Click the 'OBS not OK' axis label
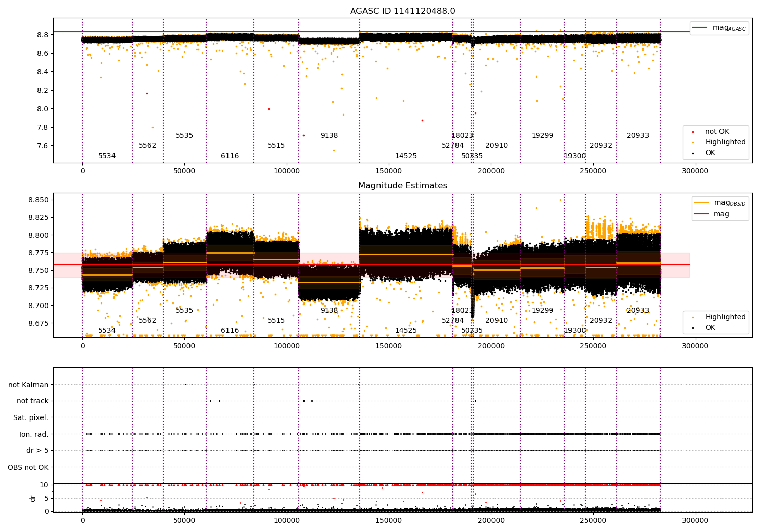Image resolution: width=760 pixels, height=532 pixels. (x=28, y=467)
